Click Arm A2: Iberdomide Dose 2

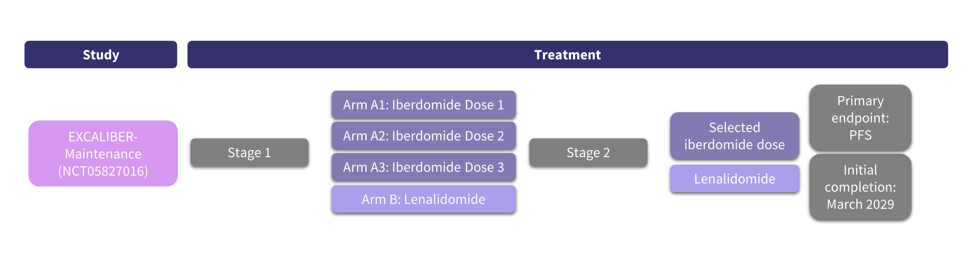[423, 136]
